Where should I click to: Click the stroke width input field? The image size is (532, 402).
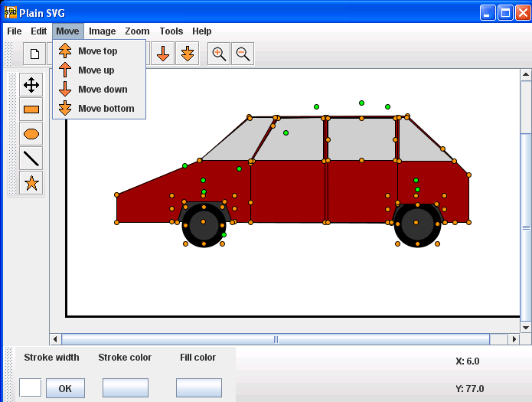pos(30,387)
